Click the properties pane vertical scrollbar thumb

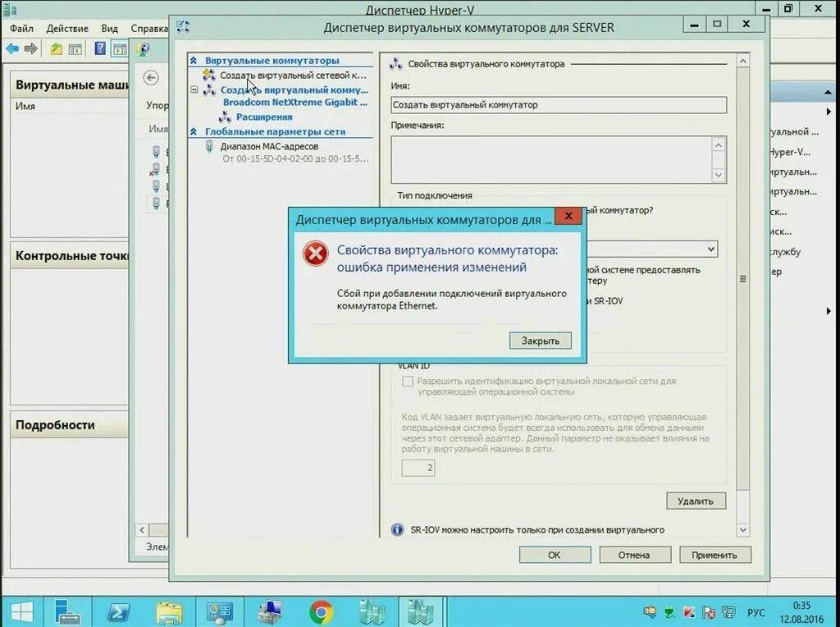(x=743, y=279)
